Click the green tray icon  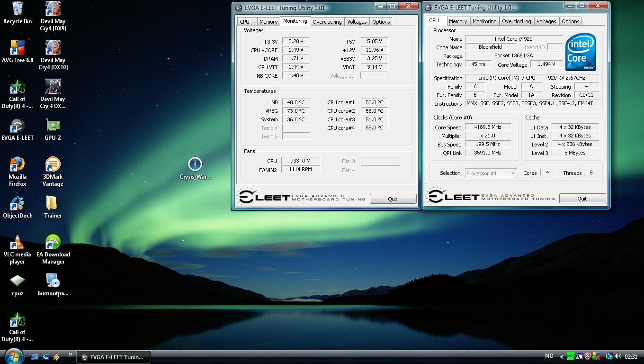coord(571,356)
